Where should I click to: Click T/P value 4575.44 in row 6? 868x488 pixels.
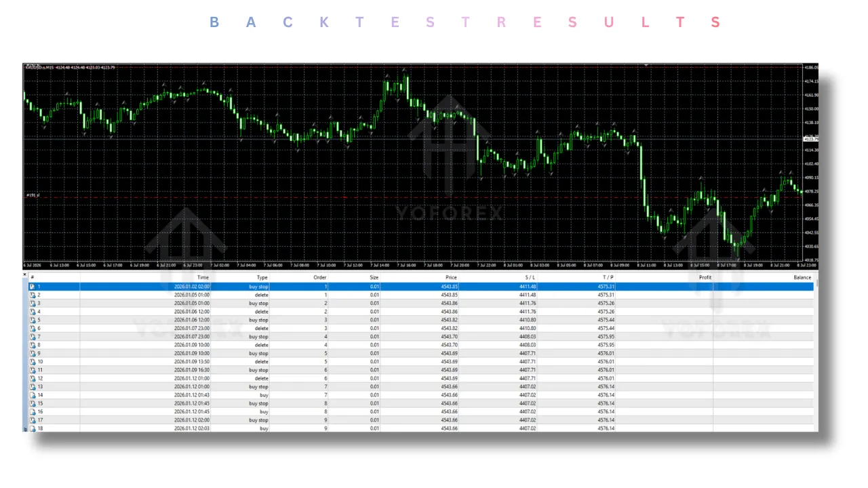pyautogui.click(x=606, y=329)
